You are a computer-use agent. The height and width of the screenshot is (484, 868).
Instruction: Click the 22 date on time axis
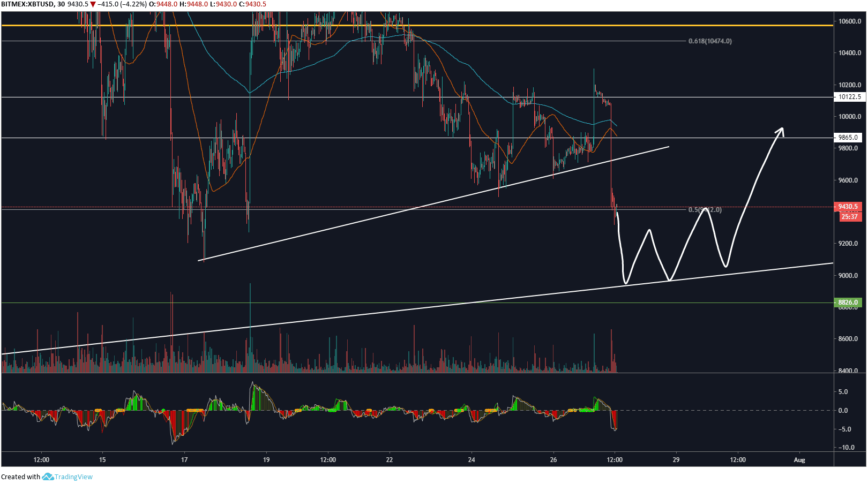(390, 459)
